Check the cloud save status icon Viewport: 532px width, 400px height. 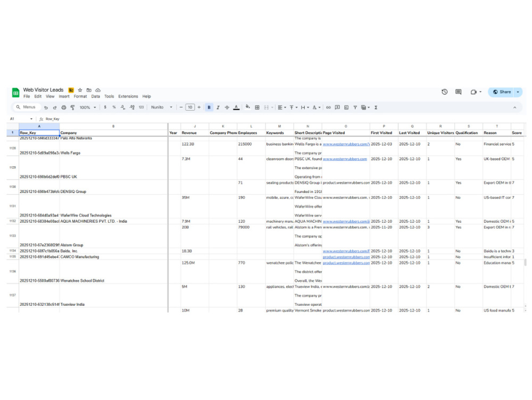[98, 90]
